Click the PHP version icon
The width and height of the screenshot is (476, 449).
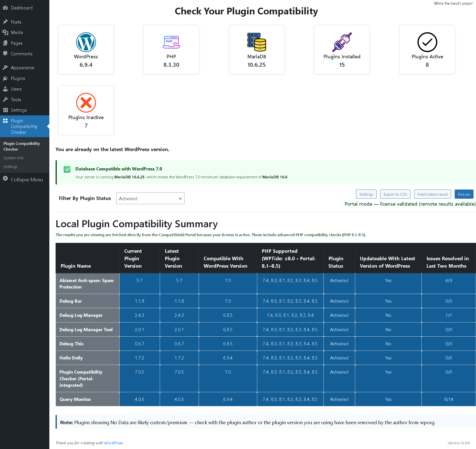coord(171,42)
